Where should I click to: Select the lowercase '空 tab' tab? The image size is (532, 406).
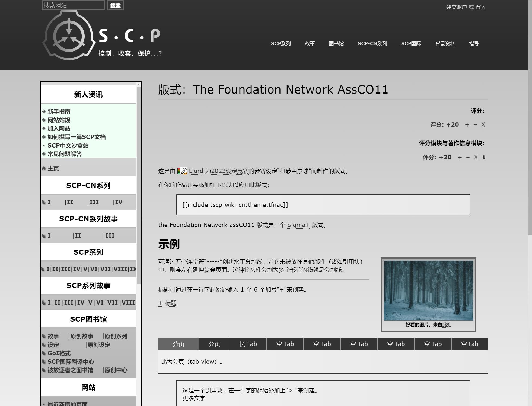469,344
